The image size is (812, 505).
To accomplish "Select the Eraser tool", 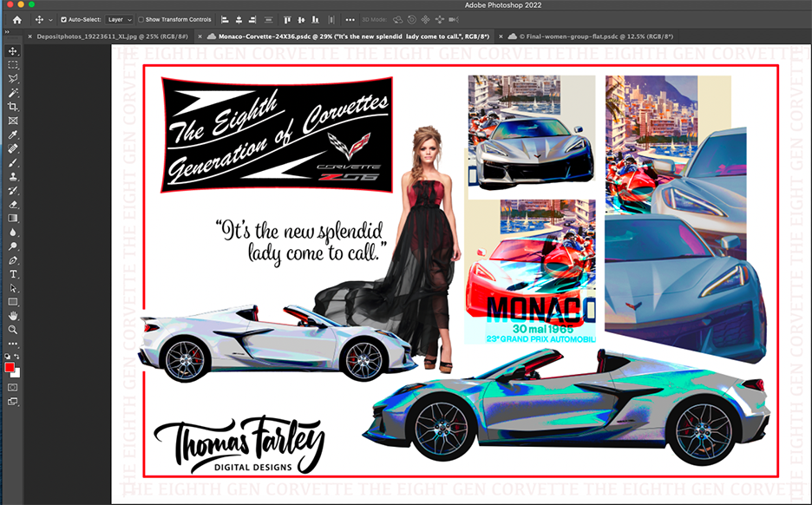I will pyautogui.click(x=13, y=205).
